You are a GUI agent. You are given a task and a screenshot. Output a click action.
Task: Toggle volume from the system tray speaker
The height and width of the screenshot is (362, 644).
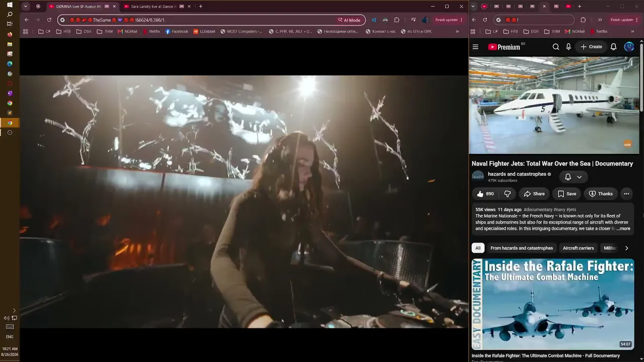coord(6,318)
